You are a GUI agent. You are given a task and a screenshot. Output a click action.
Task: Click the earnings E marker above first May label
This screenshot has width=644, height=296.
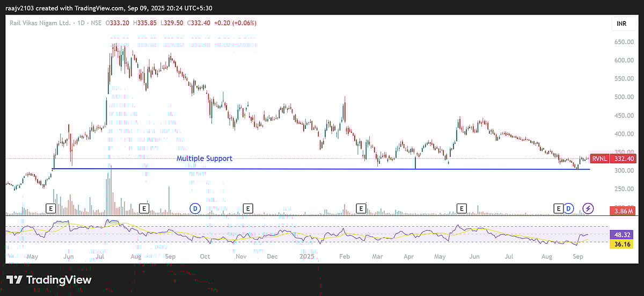(x=51, y=207)
